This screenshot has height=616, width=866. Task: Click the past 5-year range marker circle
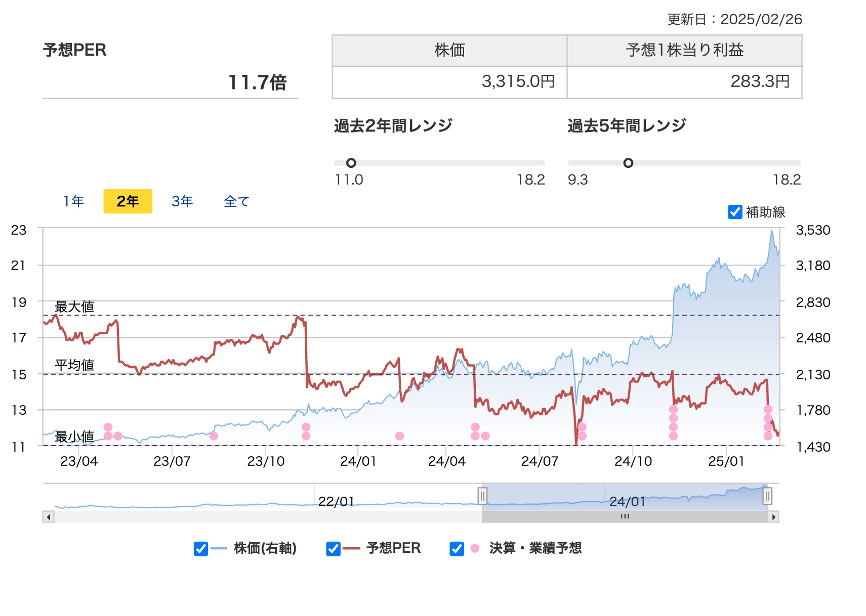pos(628,163)
